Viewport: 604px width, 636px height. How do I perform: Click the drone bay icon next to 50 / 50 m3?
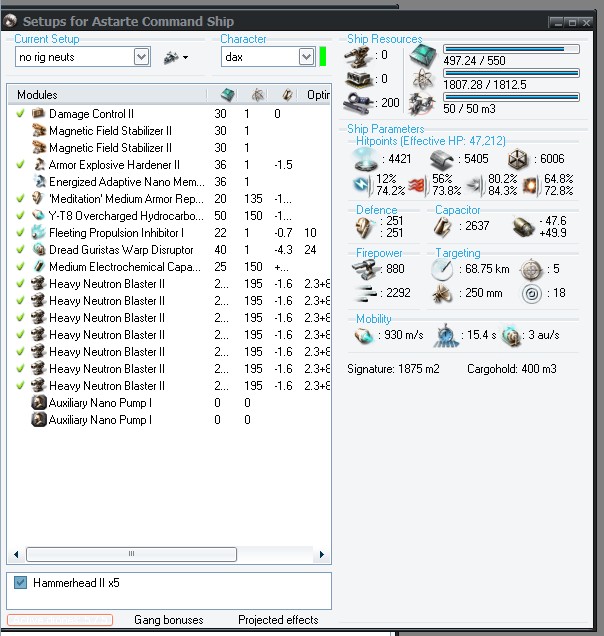coord(422,103)
